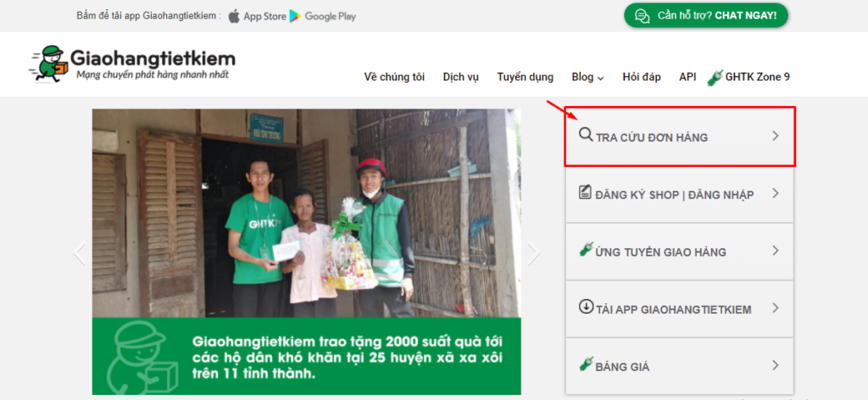This screenshot has width=868, height=400.
Task: Open chevron on Ứng tuyển giao hàng row
Action: pos(776,251)
